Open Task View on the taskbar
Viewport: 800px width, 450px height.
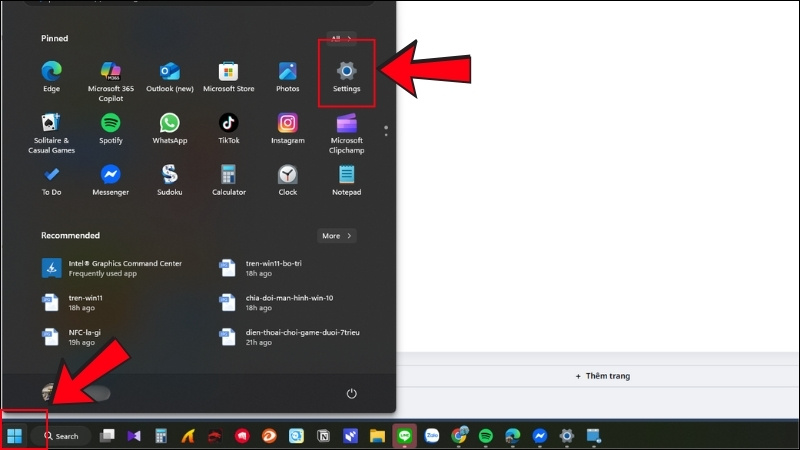point(107,436)
